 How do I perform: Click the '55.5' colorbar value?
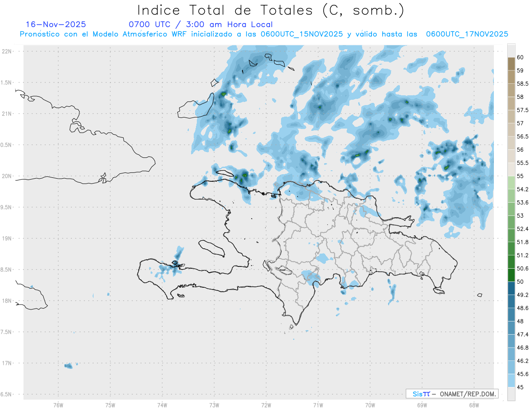pyautogui.click(x=523, y=163)
